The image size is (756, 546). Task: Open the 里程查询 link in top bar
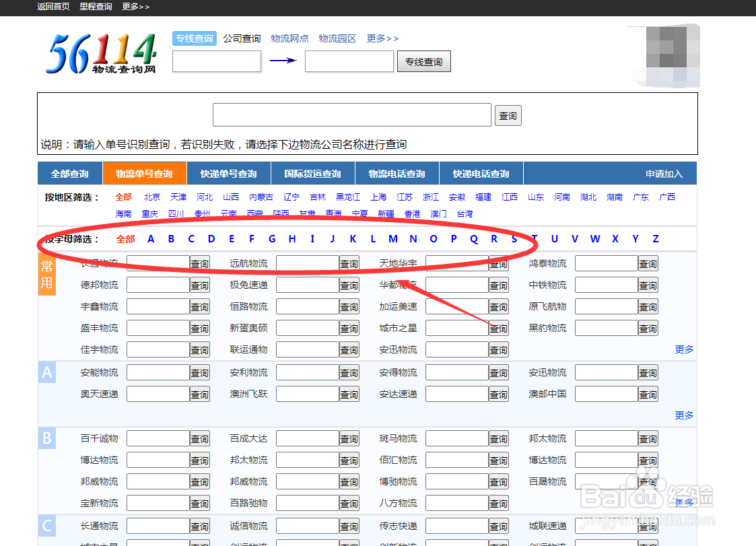96,6
